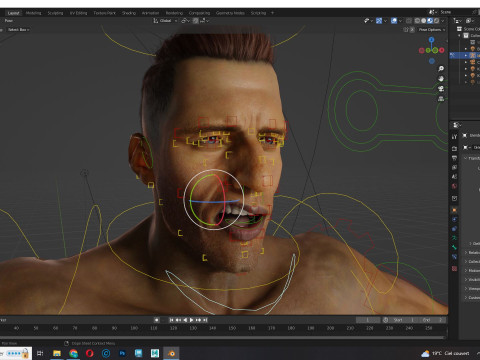Image resolution: width=480 pixels, height=360 pixels.
Task: Toggle auto keying record button
Action: (x=157, y=320)
